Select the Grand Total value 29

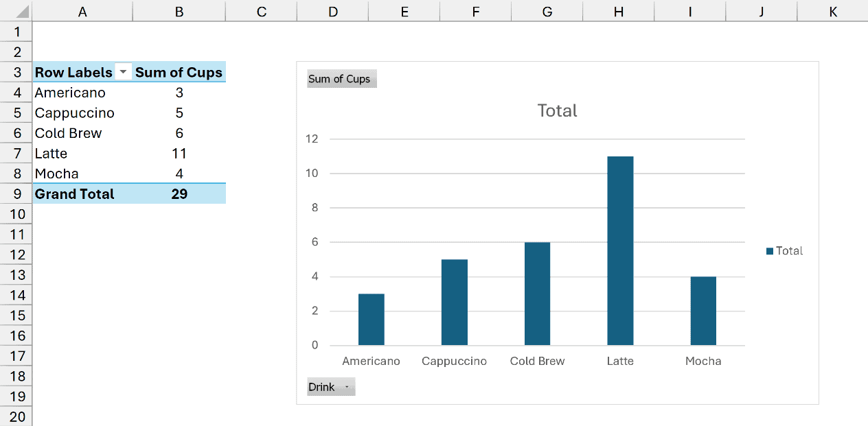(179, 193)
